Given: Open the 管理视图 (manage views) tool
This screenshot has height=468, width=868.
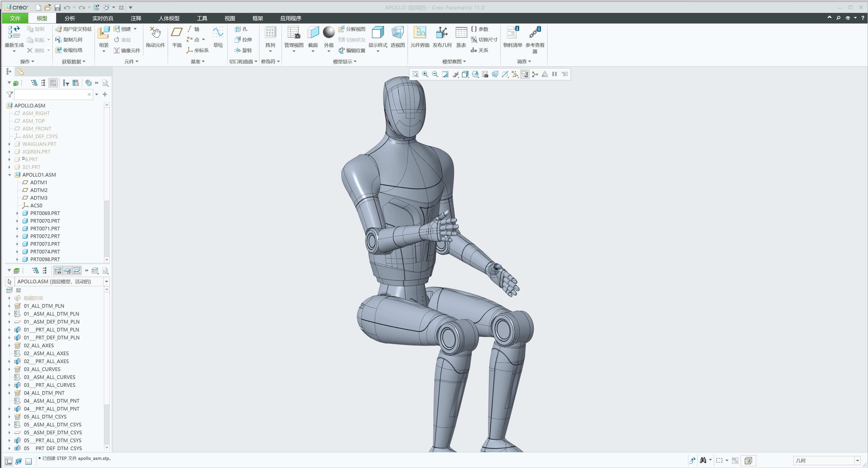Looking at the screenshot, I should (x=294, y=37).
